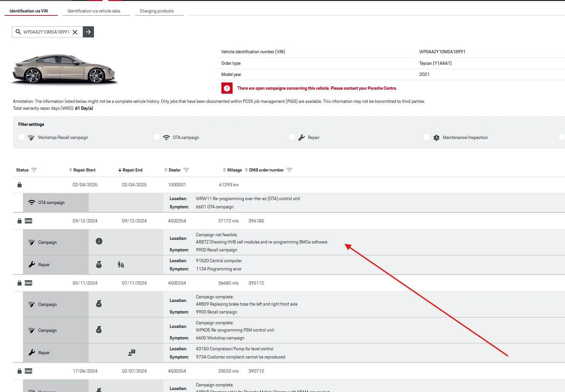The height and width of the screenshot is (392, 565).
Task: Click WPK05 Re-programming PSM control unit text
Action: click(235, 330)
